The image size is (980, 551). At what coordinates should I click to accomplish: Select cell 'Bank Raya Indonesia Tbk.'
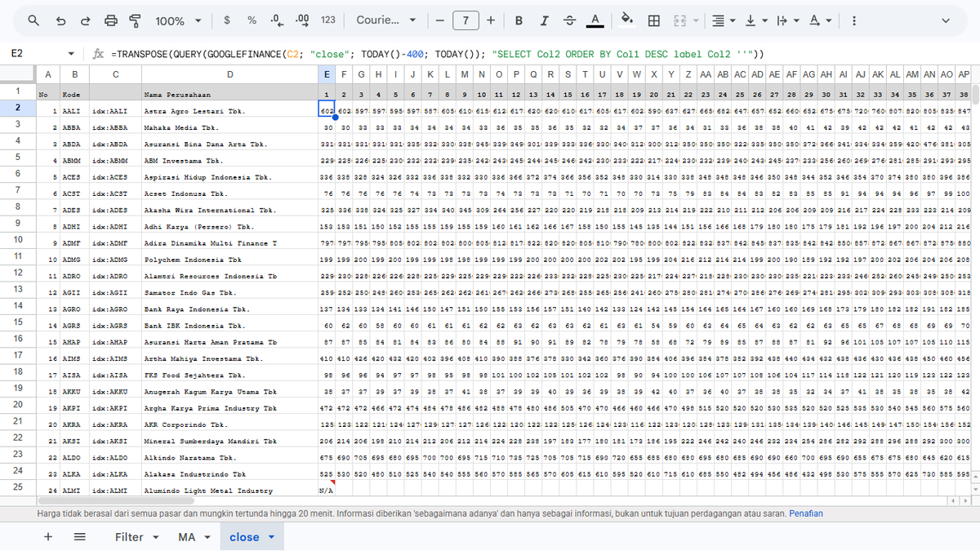pyautogui.click(x=229, y=309)
